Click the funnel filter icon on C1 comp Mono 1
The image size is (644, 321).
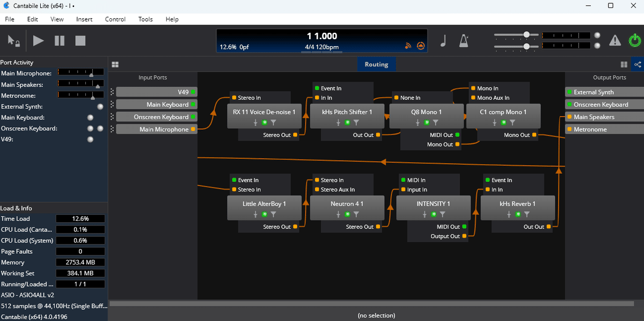[x=512, y=123]
